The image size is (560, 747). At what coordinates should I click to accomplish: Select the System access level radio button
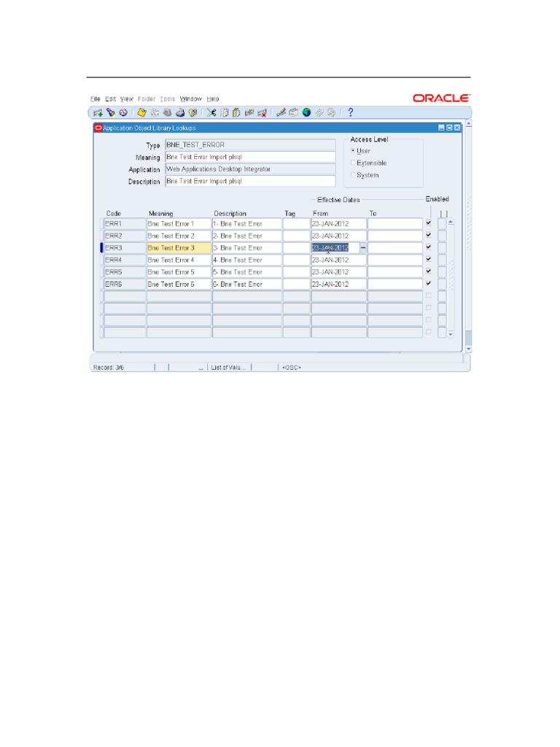point(353,175)
